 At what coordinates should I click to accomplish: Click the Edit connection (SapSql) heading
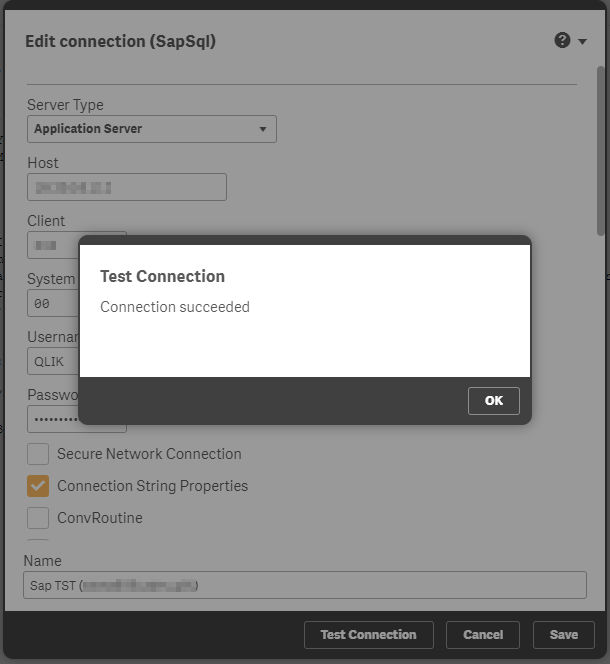(120, 42)
